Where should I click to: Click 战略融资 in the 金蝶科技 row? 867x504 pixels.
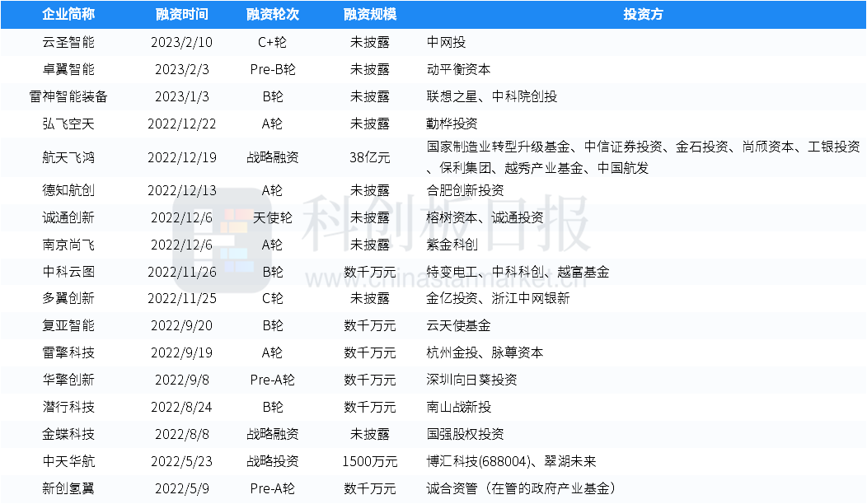pos(273,434)
